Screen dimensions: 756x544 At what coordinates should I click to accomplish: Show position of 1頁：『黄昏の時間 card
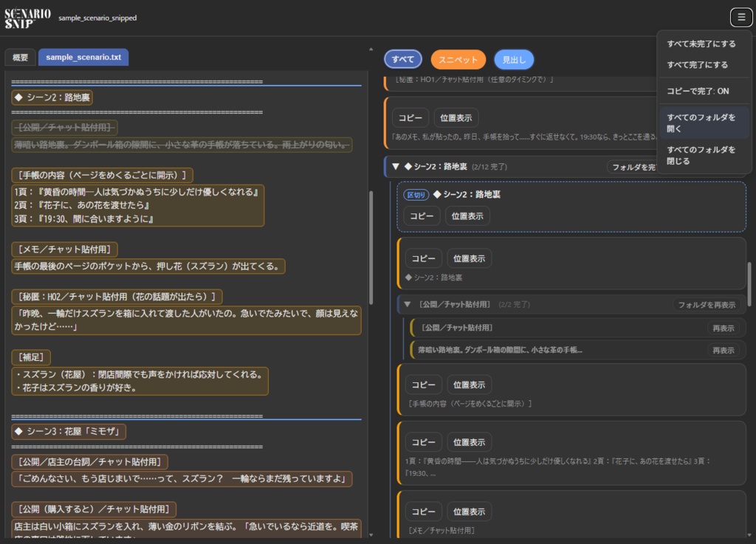[469, 442]
